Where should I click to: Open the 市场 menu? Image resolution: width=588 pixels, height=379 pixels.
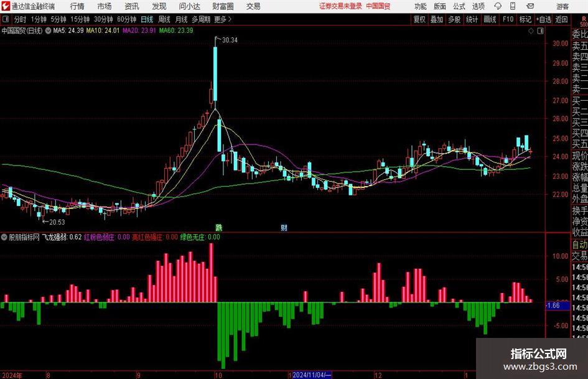pyautogui.click(x=105, y=6)
